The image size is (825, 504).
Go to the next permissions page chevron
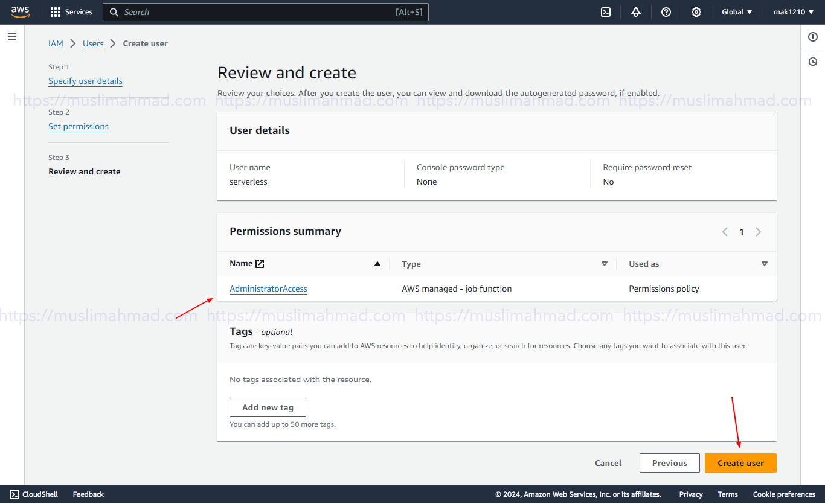[x=759, y=232]
